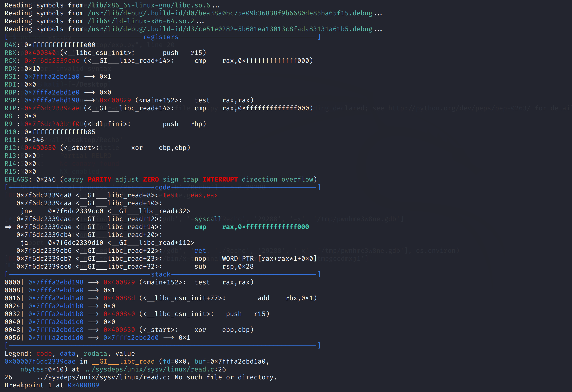This screenshot has width=572, height=392.
Task: Click the RSP register address 0x7fffa2ebd198
Action: tap(52, 100)
